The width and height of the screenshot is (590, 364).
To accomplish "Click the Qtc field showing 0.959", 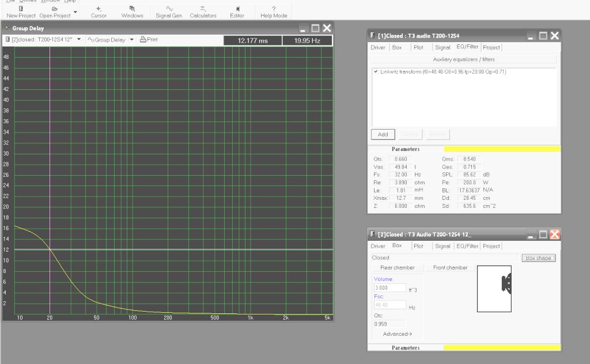I will 390,324.
